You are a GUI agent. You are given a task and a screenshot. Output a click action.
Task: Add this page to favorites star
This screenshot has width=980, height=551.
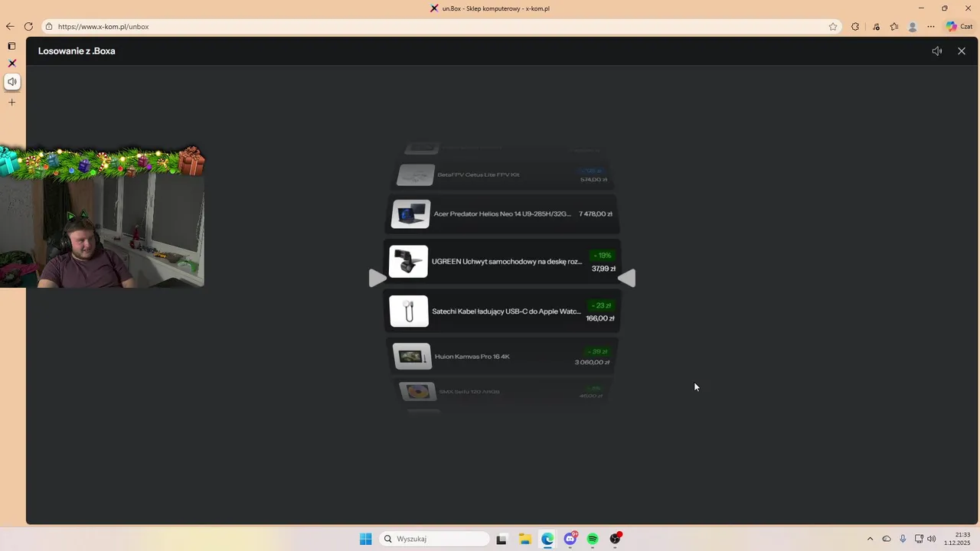[x=833, y=26]
